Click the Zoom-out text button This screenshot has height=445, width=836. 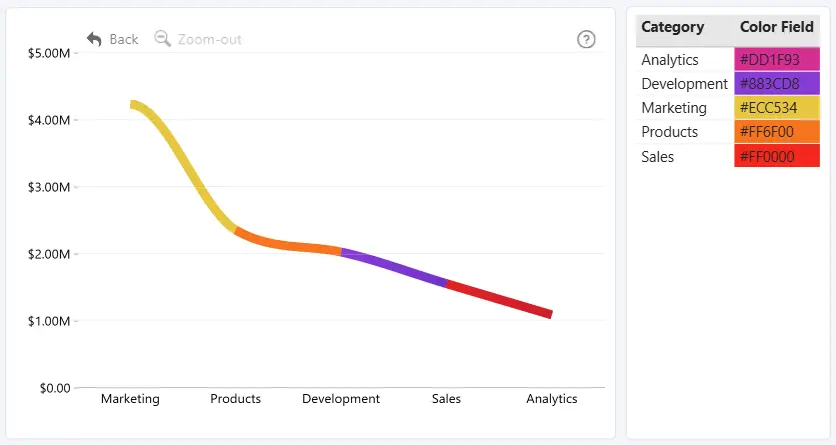coord(210,39)
